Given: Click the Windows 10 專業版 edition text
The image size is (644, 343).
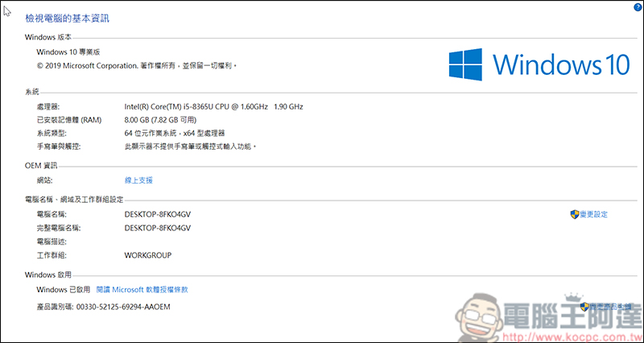Looking at the screenshot, I should 68,52.
